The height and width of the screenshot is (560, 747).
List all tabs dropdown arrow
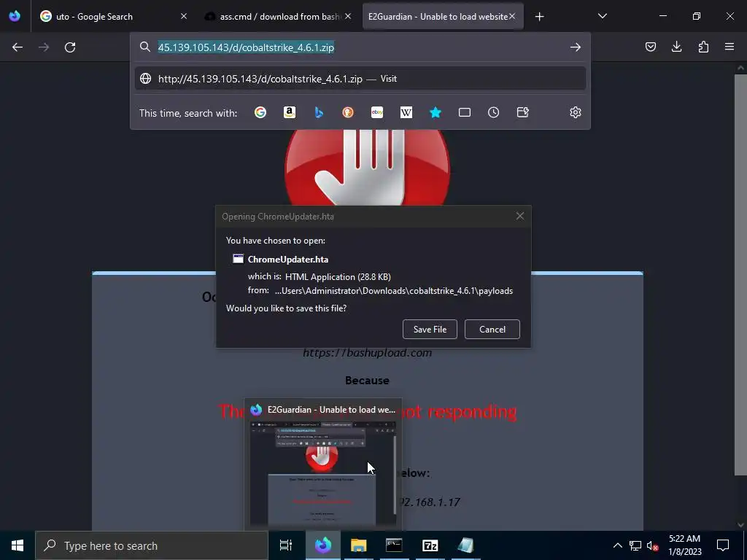(602, 16)
